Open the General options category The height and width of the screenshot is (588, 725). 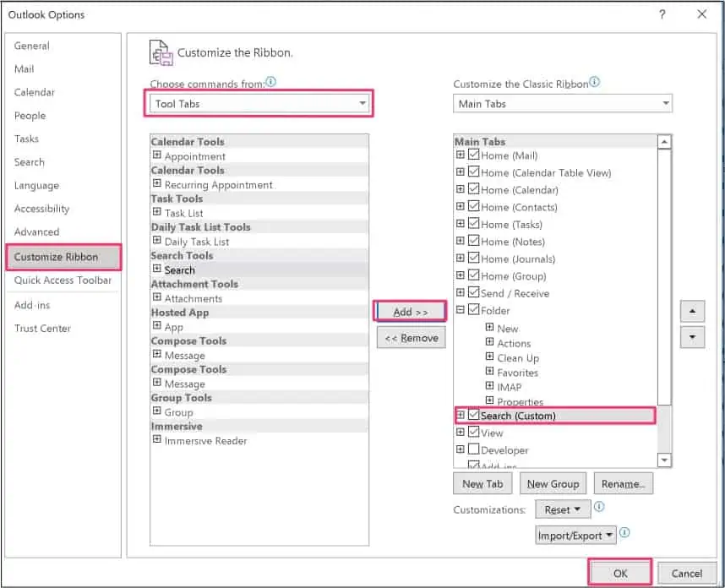pos(31,46)
